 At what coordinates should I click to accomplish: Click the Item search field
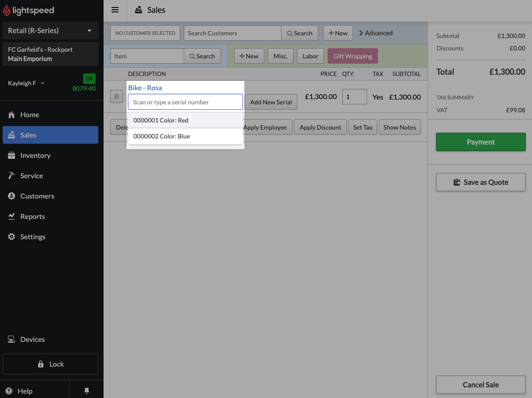pyautogui.click(x=147, y=56)
